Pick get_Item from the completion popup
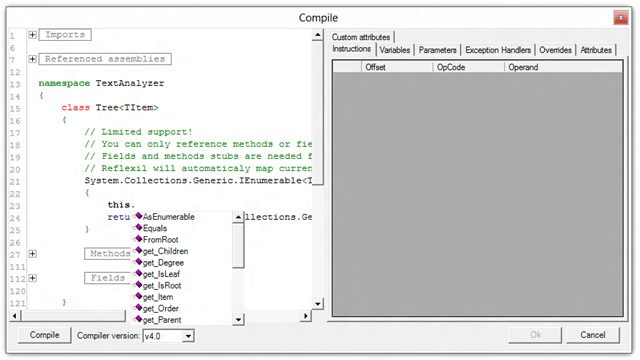This screenshot has height=360, width=640. pos(158,297)
